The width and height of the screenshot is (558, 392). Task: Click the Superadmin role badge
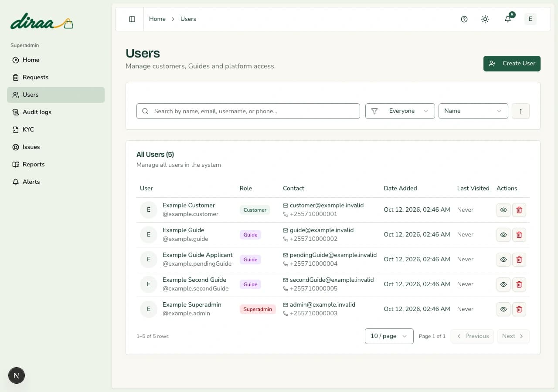tap(258, 309)
